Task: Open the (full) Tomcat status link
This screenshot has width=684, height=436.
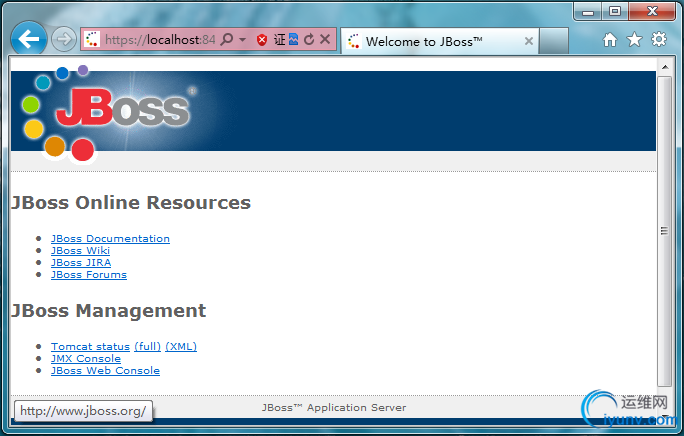Action: coord(147,347)
